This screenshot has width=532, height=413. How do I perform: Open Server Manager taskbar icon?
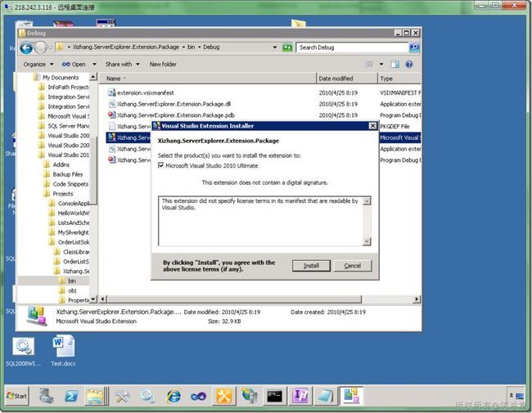pyautogui.click(x=47, y=396)
